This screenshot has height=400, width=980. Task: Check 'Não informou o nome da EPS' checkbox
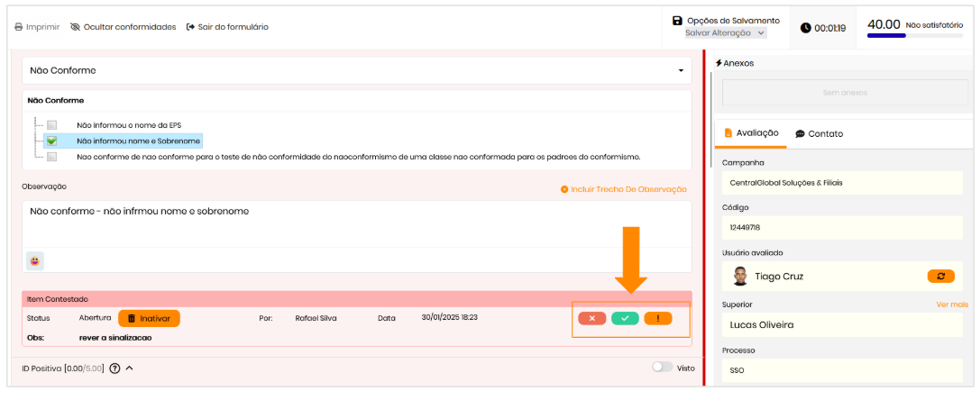click(x=52, y=125)
